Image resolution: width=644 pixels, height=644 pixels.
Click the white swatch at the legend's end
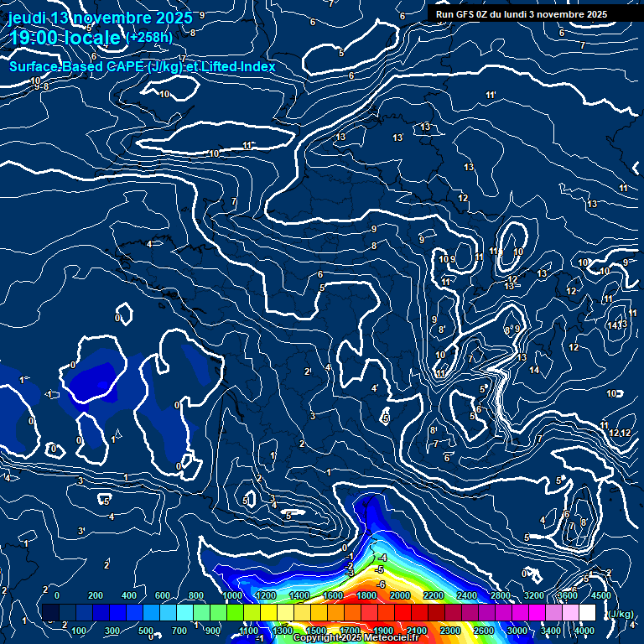[588, 612]
